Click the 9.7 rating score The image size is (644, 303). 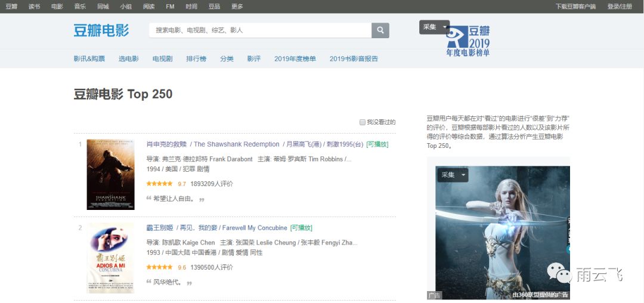182,184
